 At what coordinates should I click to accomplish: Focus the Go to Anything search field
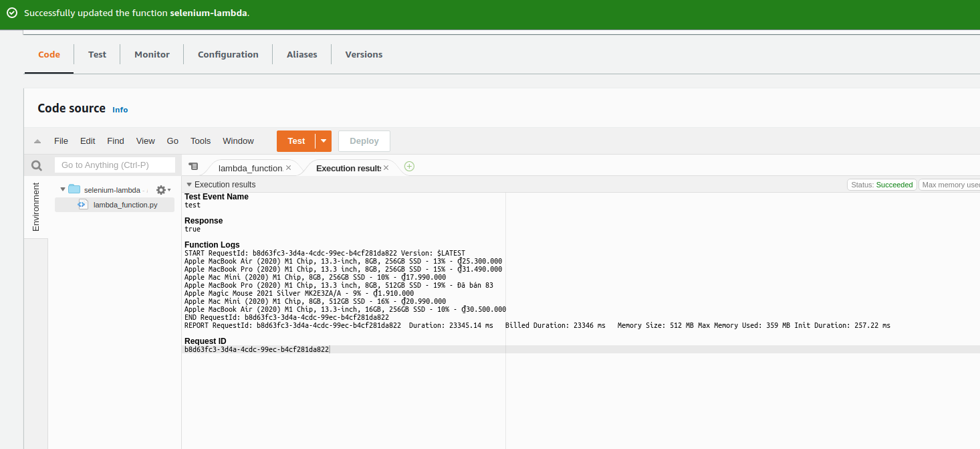[x=115, y=165]
